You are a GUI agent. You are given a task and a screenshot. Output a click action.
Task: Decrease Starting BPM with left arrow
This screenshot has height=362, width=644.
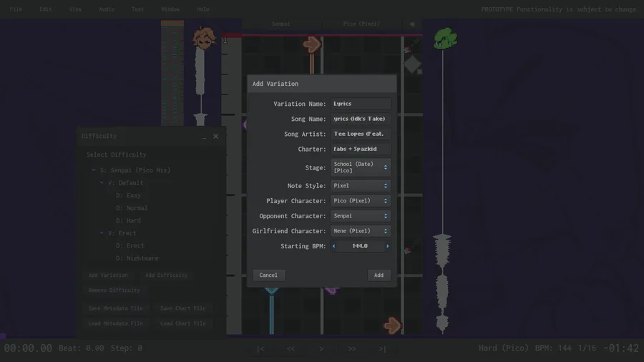click(334, 246)
